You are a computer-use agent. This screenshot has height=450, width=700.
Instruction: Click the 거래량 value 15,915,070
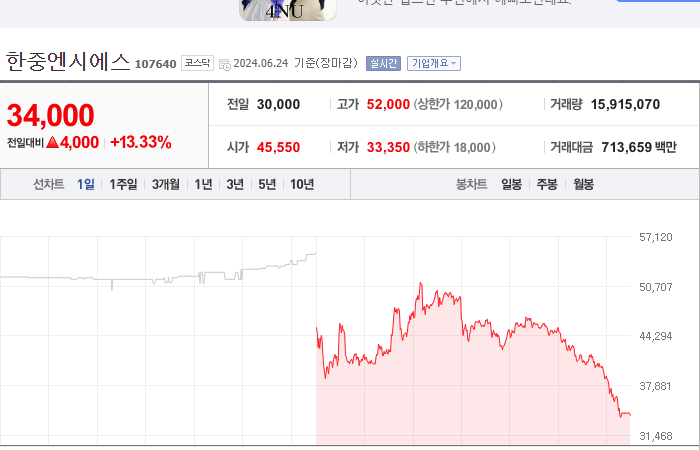pyautogui.click(x=625, y=104)
